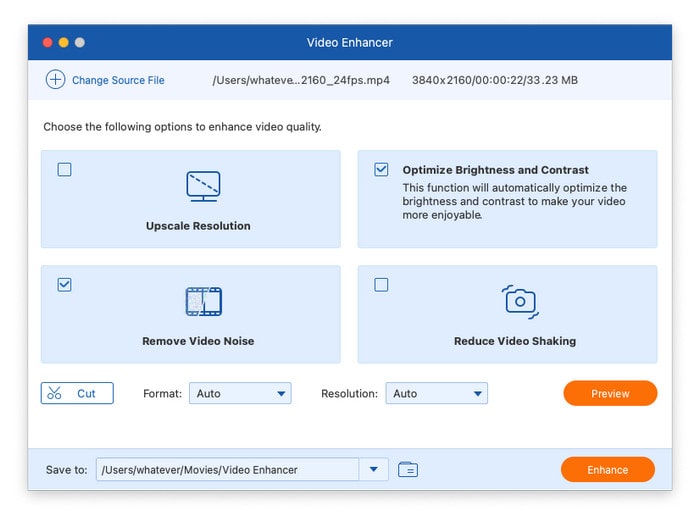
Task: Click the red close window button
Action: click(47, 42)
